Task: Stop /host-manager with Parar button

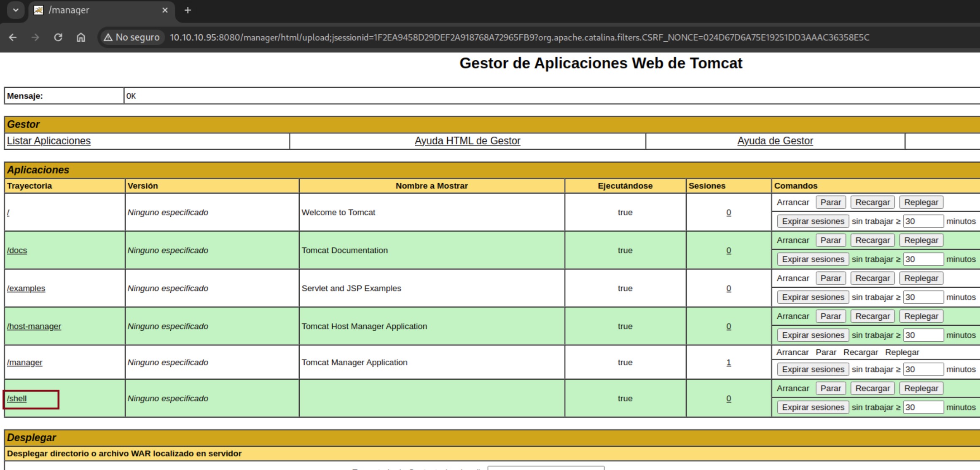Action: coord(831,316)
